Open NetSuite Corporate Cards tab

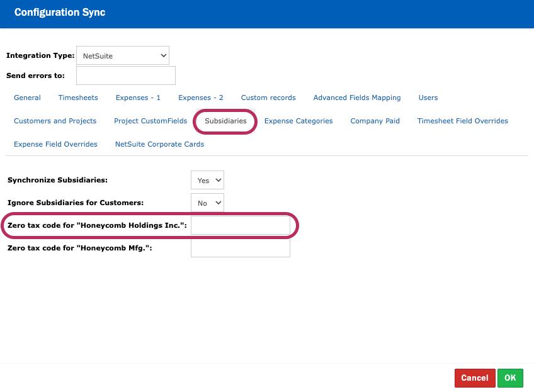pos(159,144)
